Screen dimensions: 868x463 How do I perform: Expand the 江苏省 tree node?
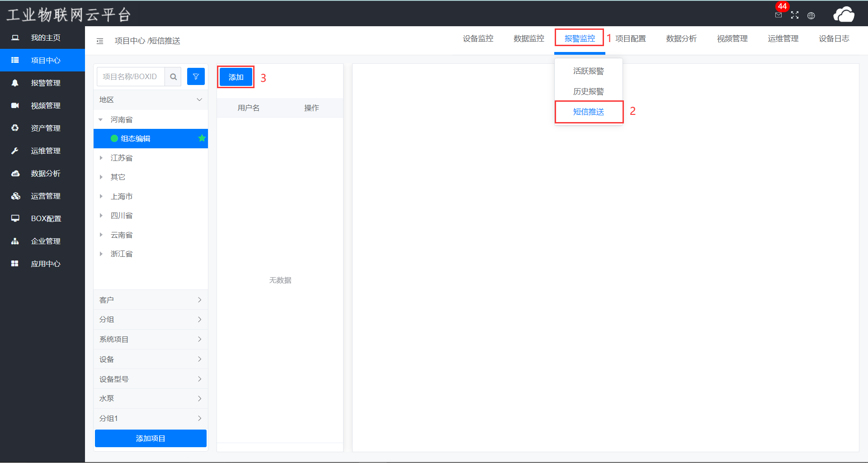click(101, 158)
